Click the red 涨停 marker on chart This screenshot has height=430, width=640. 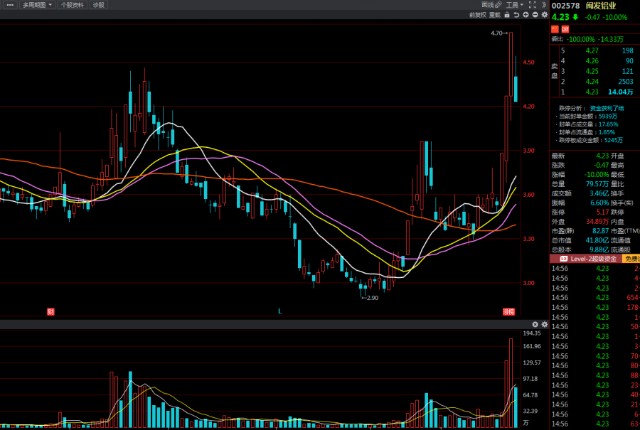[508, 312]
